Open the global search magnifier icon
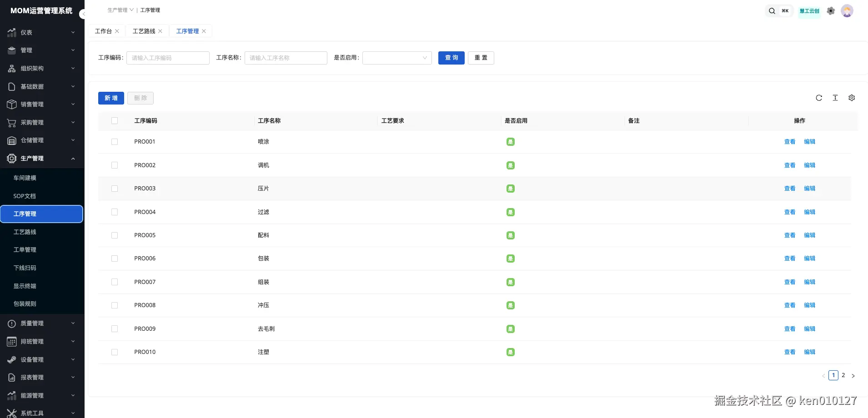The width and height of the screenshot is (868, 418). (x=772, y=11)
